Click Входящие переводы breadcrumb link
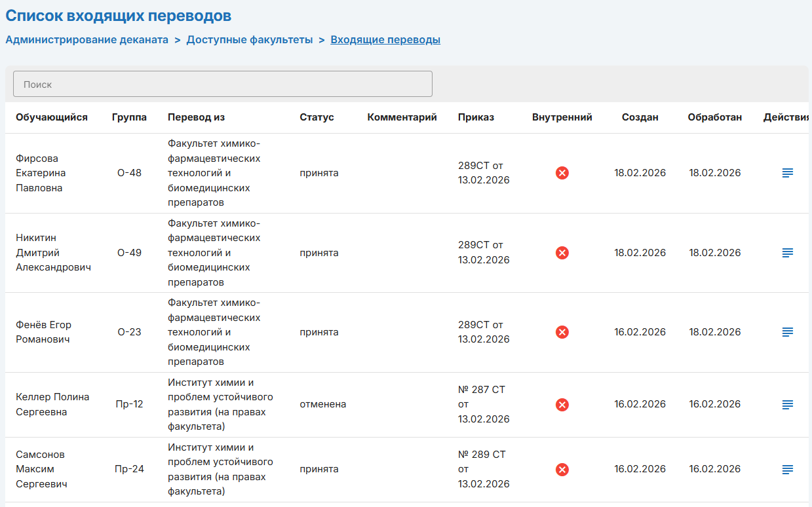Viewport: 812px width, 507px height. click(x=385, y=40)
